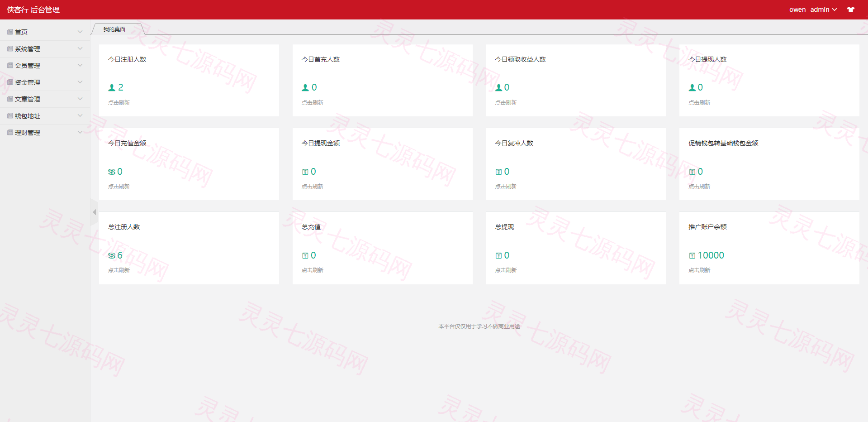868x422 pixels.
Task: Click the user icon in 今日注册人数 card
Action: pos(112,88)
